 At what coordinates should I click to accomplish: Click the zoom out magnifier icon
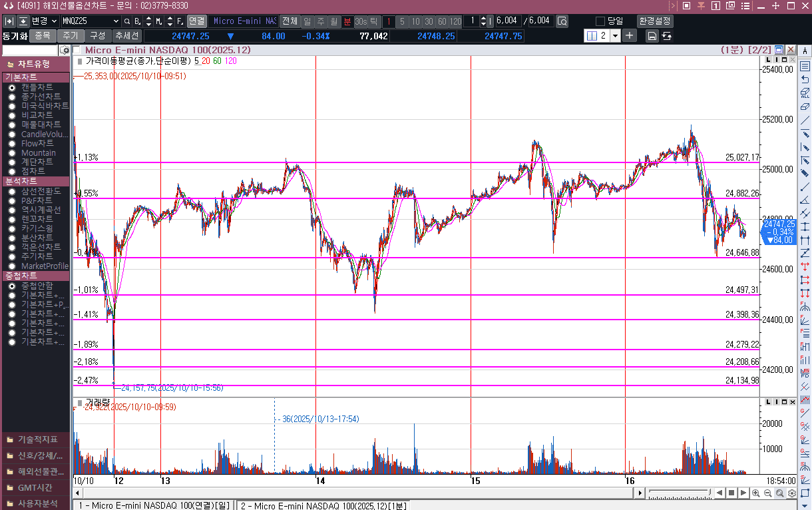coord(768,493)
